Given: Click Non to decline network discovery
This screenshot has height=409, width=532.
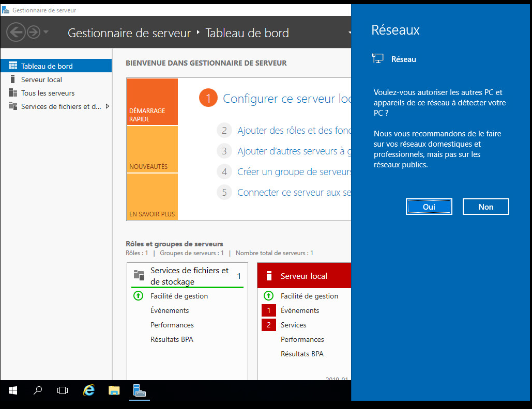Looking at the screenshot, I should click(485, 207).
